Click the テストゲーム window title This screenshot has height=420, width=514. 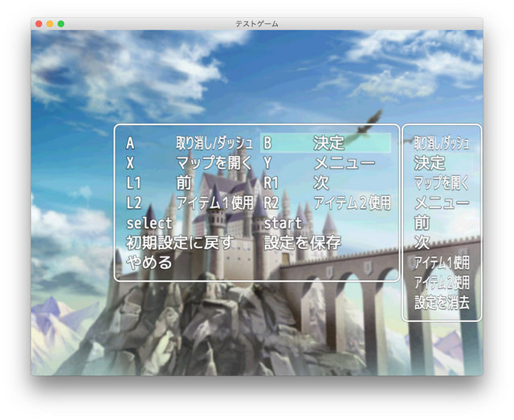(x=257, y=24)
